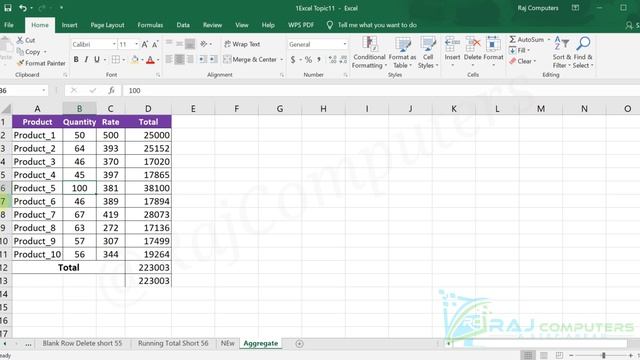Open Cell Styles gallery
640x360 pixels.
point(428,53)
